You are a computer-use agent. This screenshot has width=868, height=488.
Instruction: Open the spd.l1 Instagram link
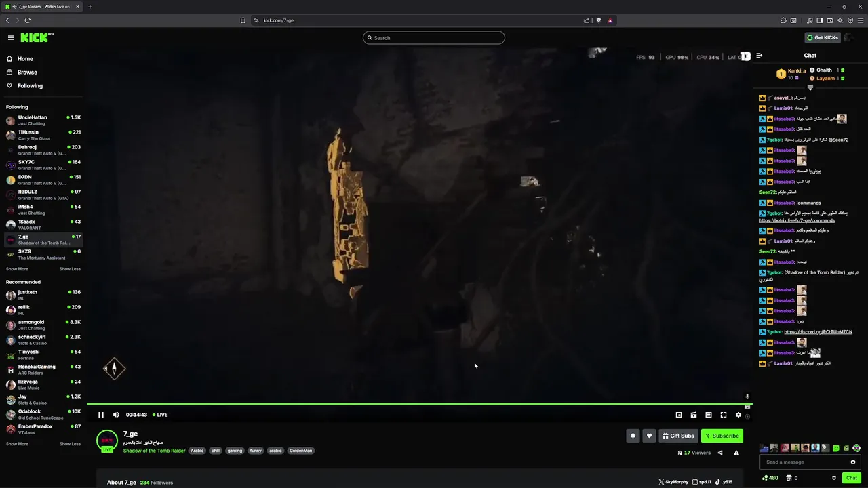[x=702, y=482]
